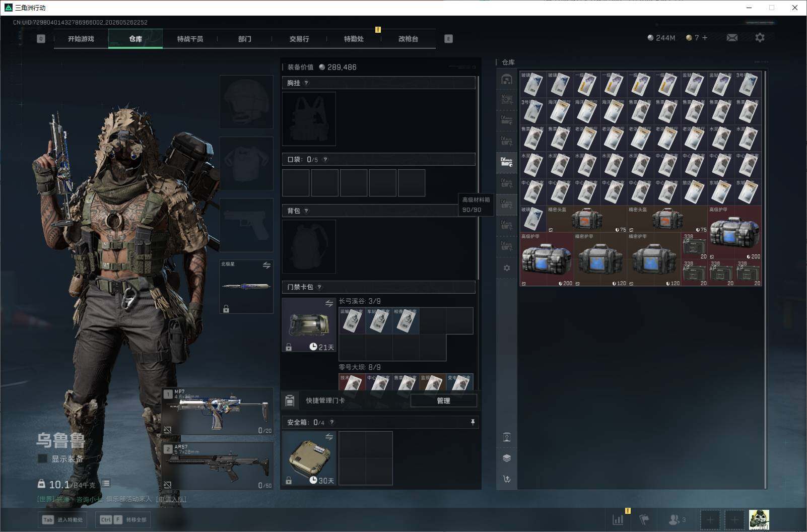
Task: Open the mail envelope icon
Action: coord(732,38)
